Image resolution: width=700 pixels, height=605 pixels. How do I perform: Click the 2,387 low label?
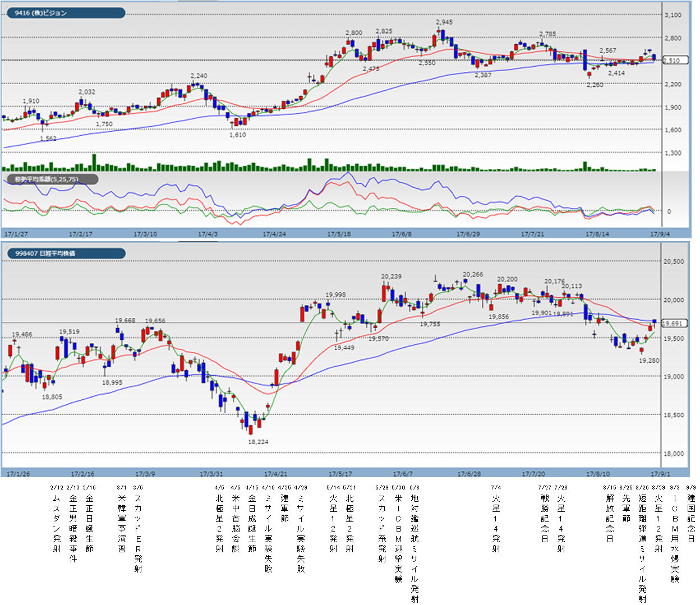click(x=483, y=75)
